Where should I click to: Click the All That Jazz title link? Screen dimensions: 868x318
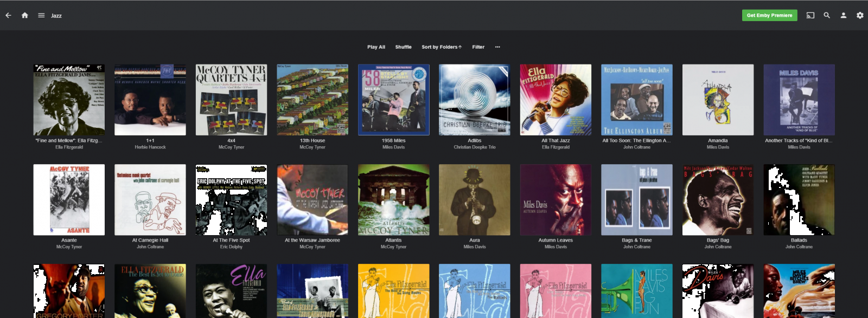pos(556,140)
